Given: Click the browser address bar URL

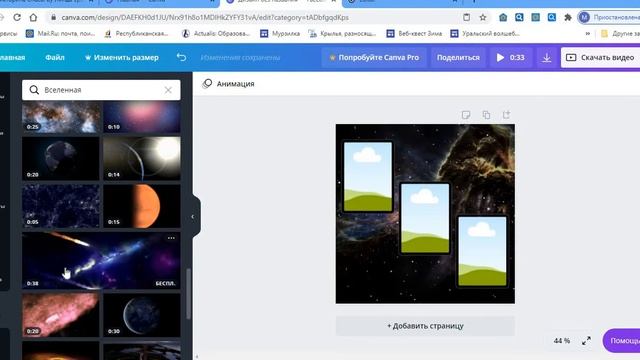Looking at the screenshot, I should pyautogui.click(x=205, y=18).
